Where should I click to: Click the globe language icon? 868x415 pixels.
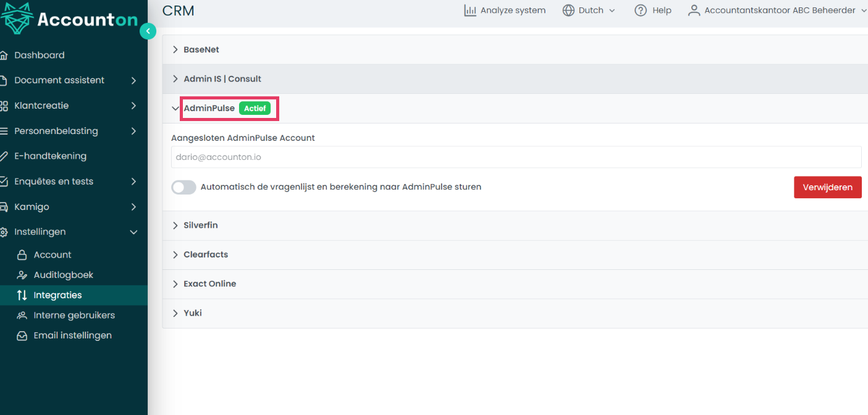tap(568, 10)
